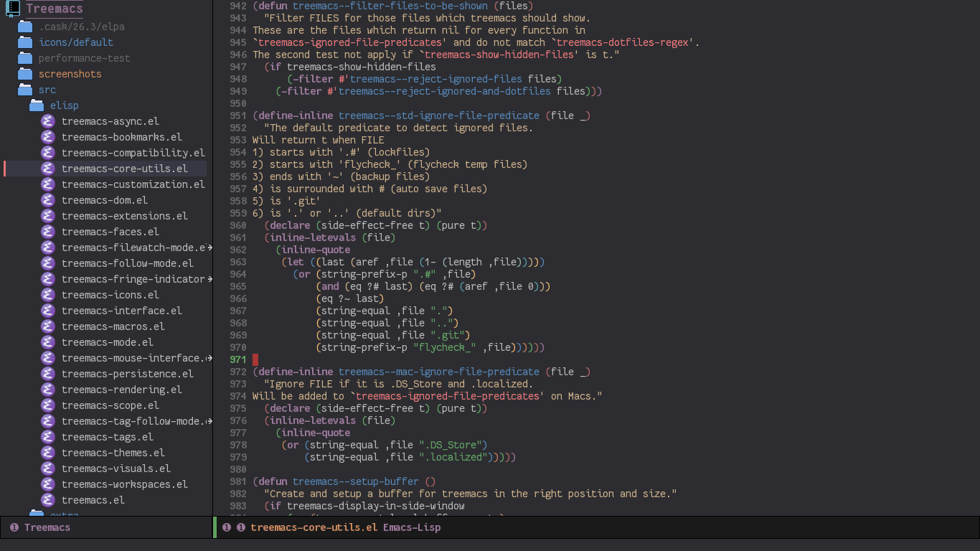Screen dimensions: 980x551
Task: Click the file icon next to treemacs-core-utils.el
Action: (47, 169)
